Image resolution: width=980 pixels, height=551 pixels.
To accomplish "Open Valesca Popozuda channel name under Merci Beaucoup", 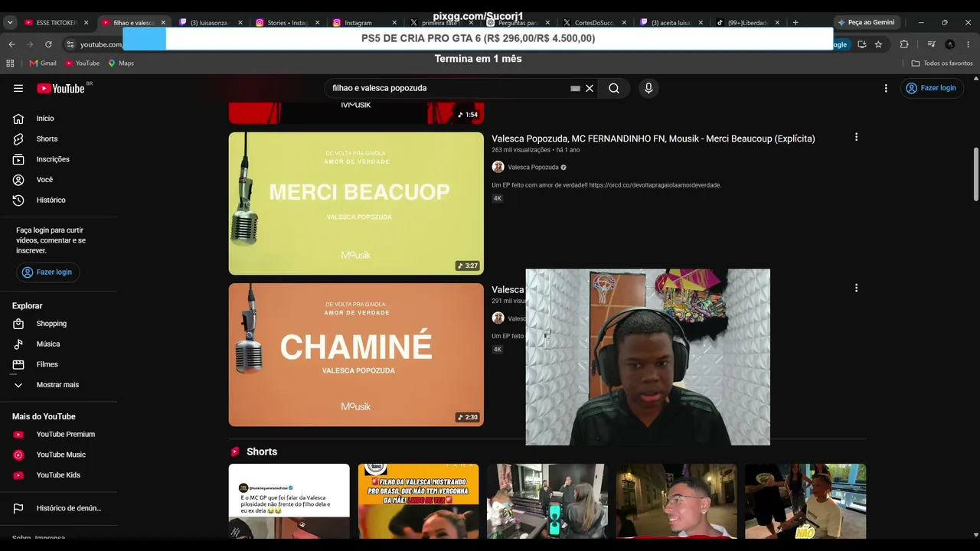I will [533, 168].
